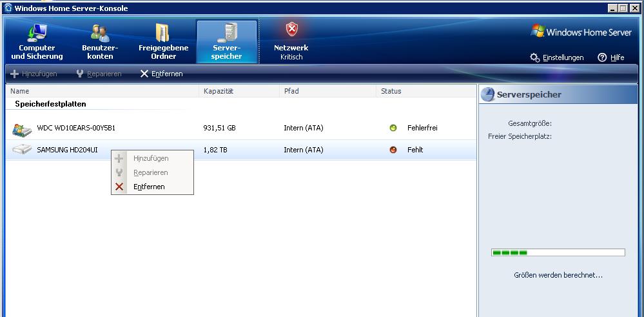Click Intern (ATA) path of WDC drive
Viewport: 644px width, 317px height.
click(304, 128)
